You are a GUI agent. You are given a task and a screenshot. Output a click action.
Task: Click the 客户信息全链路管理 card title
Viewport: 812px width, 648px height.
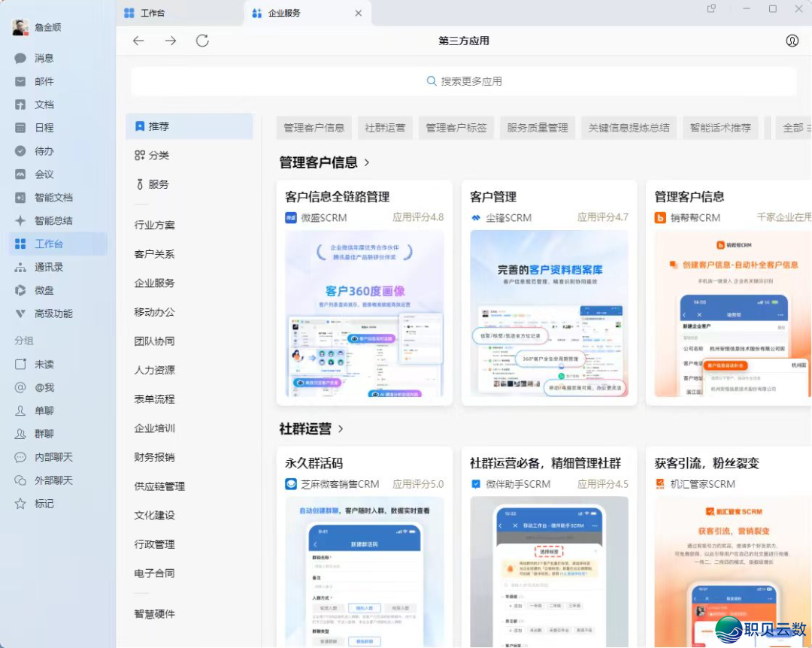[x=337, y=197]
